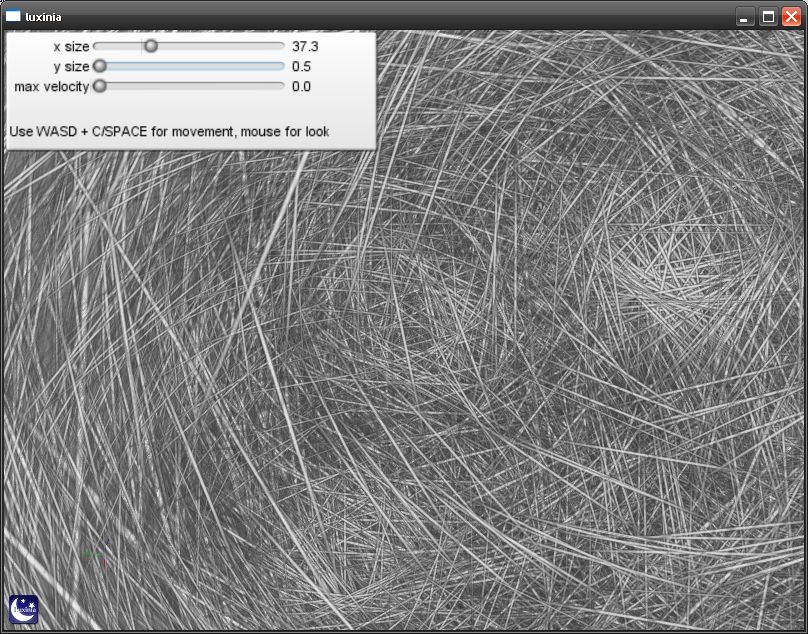Set y size slider to its far right end
This screenshot has height=634, width=808.
[x=283, y=66]
